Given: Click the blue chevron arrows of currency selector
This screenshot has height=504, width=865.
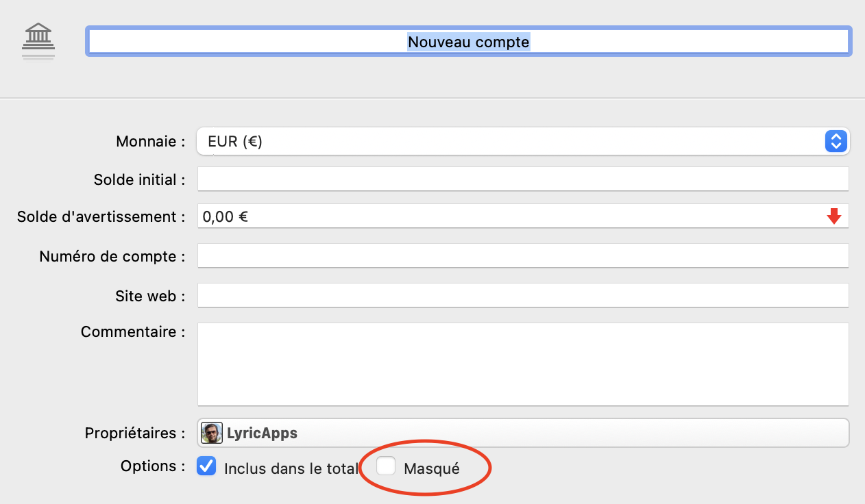Looking at the screenshot, I should [836, 142].
